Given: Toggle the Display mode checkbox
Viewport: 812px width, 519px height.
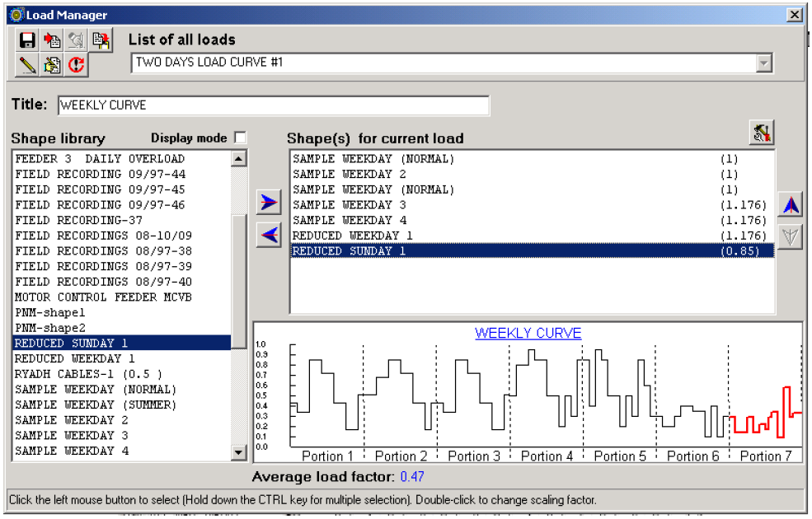Looking at the screenshot, I should pyautogui.click(x=240, y=138).
